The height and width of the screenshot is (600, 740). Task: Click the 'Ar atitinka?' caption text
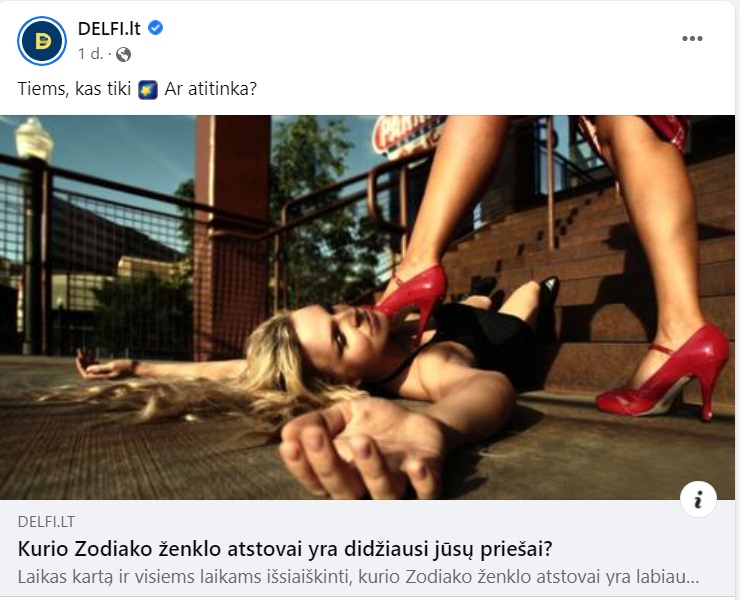[x=210, y=89]
